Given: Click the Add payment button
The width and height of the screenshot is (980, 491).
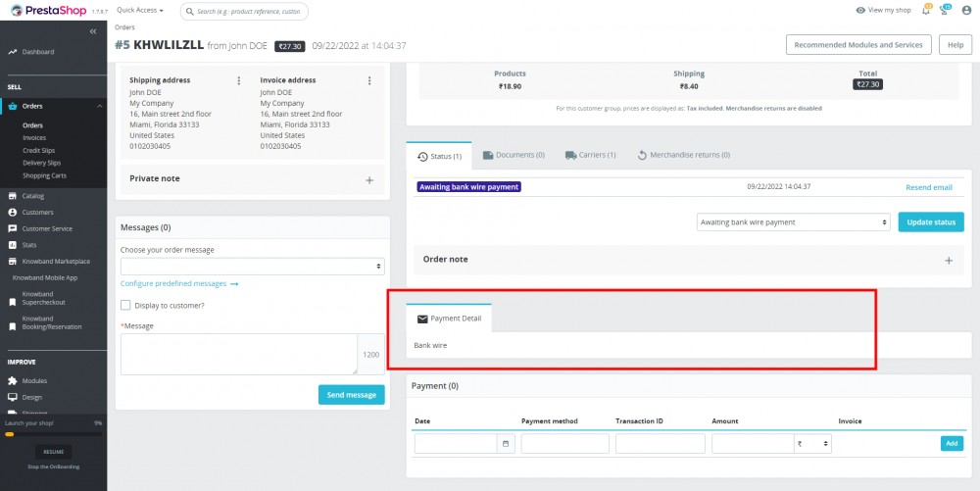Looking at the screenshot, I should [952, 444].
